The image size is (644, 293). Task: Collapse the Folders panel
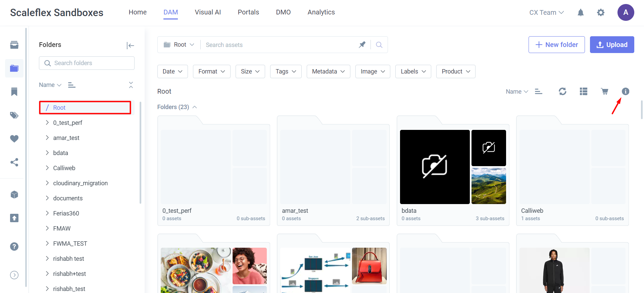[x=130, y=46]
